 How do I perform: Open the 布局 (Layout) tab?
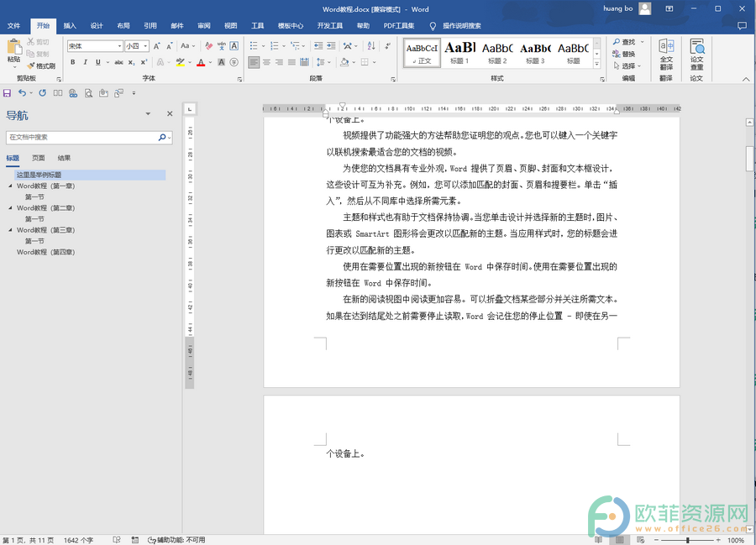tap(123, 25)
